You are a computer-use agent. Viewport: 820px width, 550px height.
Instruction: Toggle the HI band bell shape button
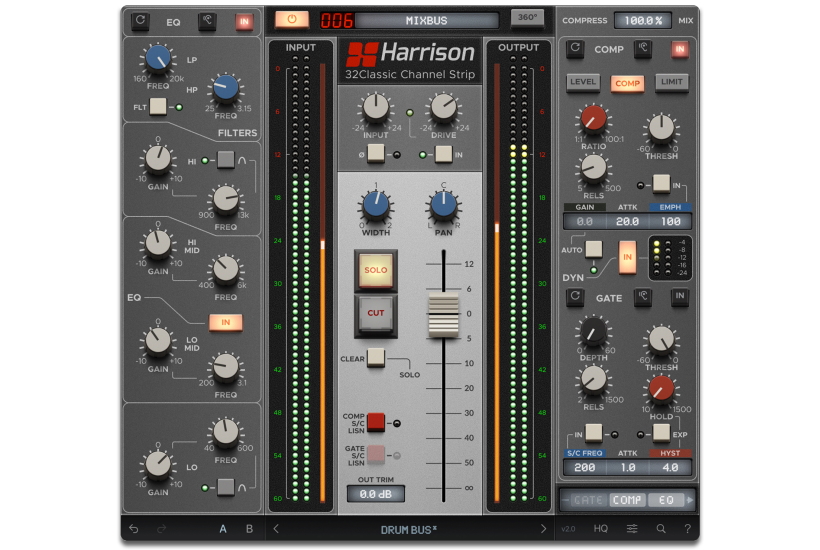pyautogui.click(x=226, y=159)
